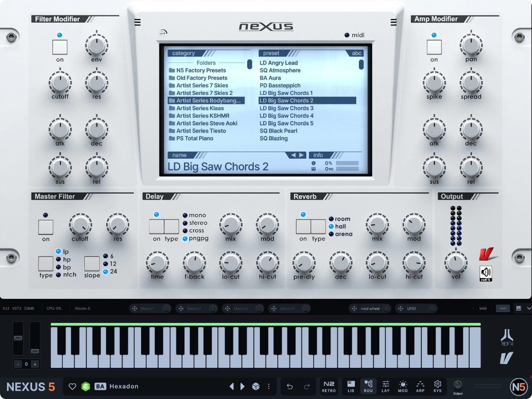Screen dimensions: 532x399
Task: Click the preset list scrollbar
Action: click(x=361, y=65)
